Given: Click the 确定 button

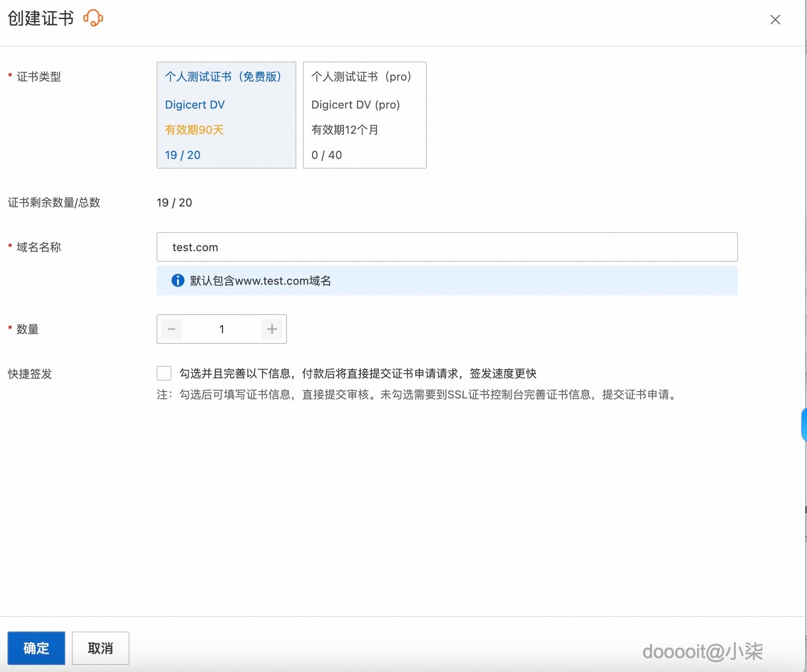Looking at the screenshot, I should point(36,648).
